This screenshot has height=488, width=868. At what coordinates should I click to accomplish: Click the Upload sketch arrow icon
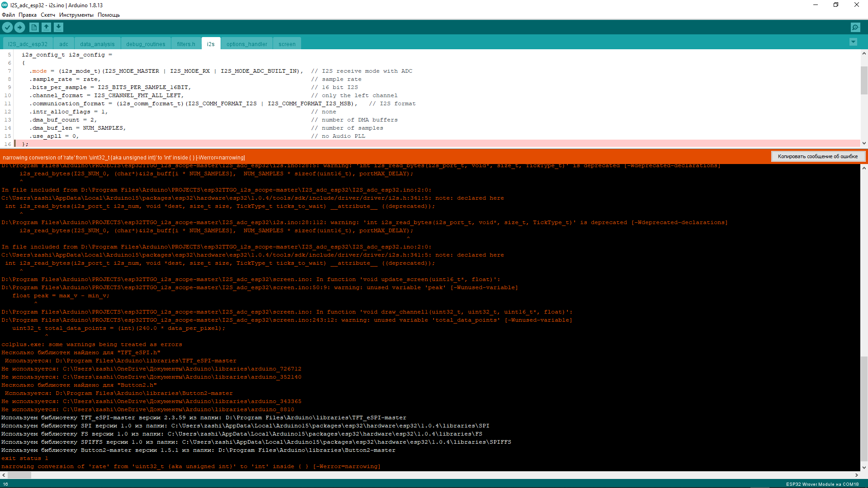(19, 28)
